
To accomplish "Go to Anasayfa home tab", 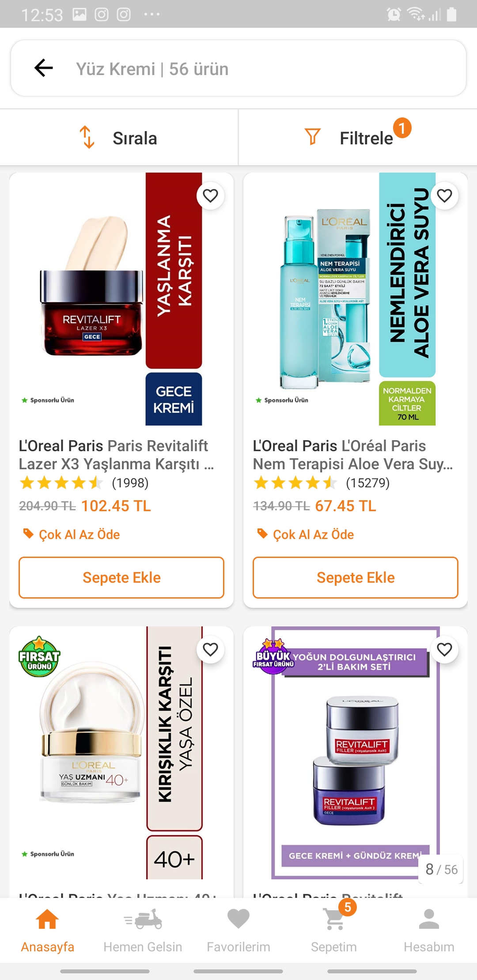I will pos(47,930).
